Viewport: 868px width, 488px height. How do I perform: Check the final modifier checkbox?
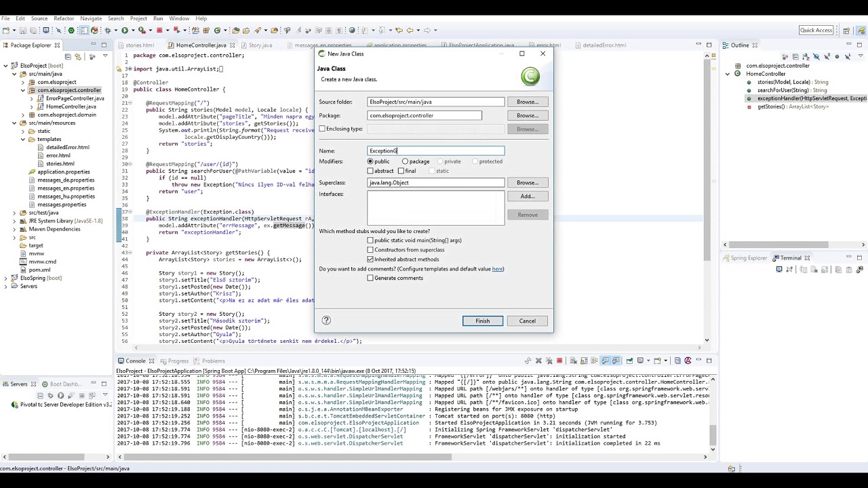point(401,171)
